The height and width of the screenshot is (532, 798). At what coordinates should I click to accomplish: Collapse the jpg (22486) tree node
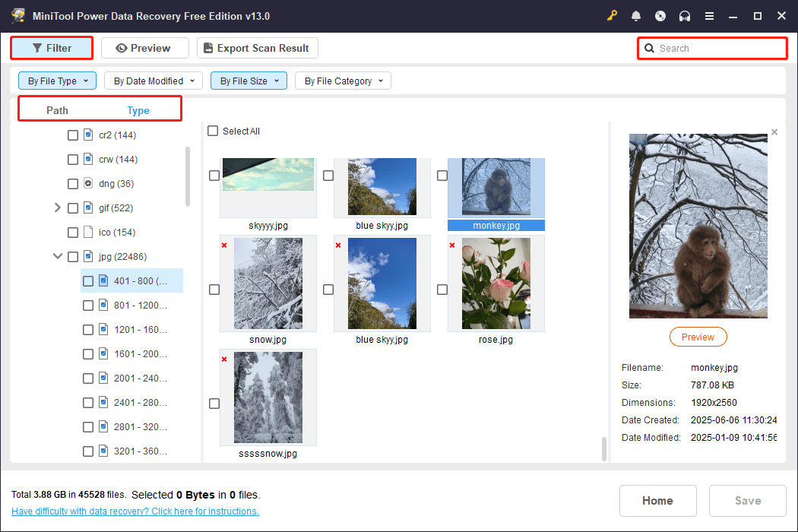click(58, 257)
